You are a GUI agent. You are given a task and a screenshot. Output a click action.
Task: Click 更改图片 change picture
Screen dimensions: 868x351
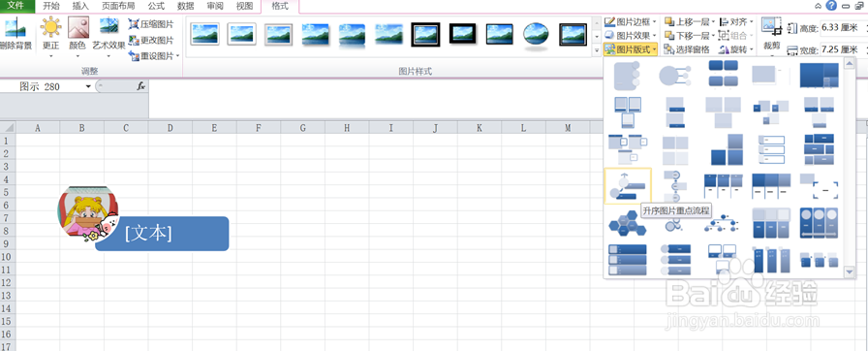coord(151,40)
